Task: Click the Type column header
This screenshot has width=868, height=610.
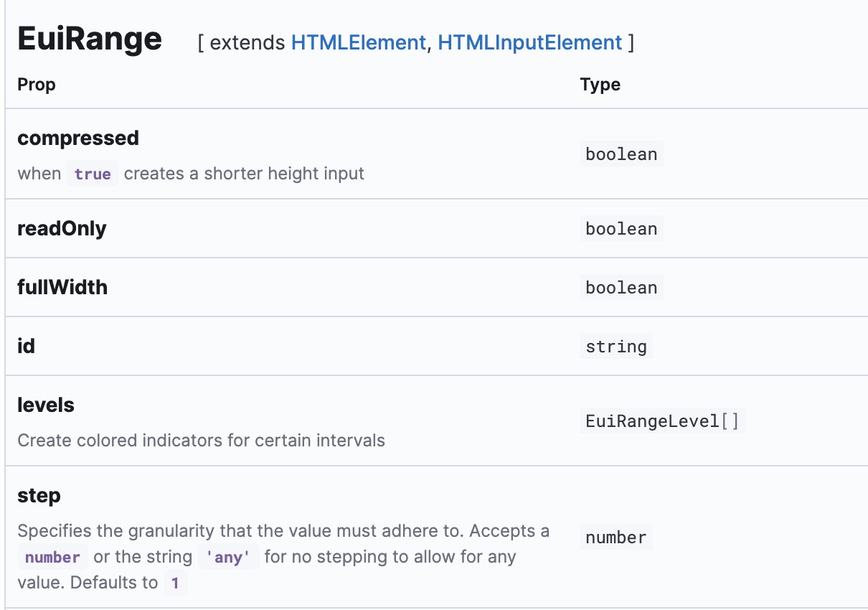Action: pyautogui.click(x=600, y=84)
